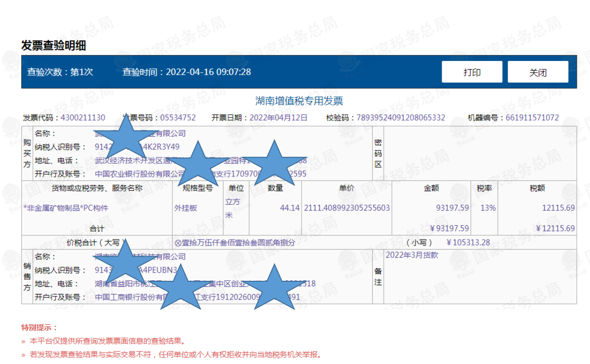Click the 打印 (Print) button

(471, 72)
